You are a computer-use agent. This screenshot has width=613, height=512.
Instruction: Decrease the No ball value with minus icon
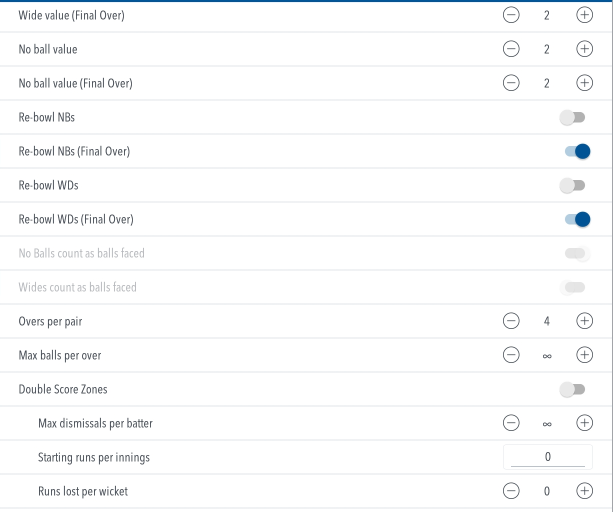[511, 49]
